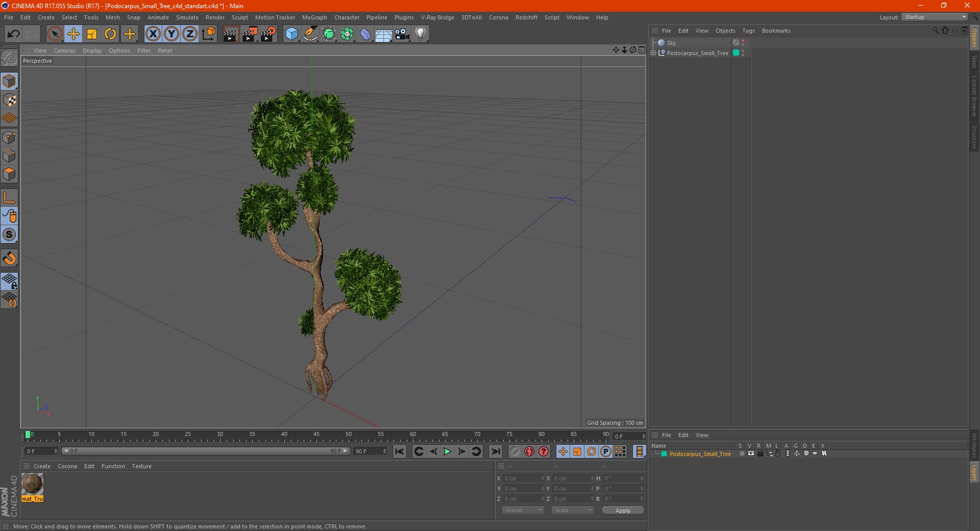
Task: Click the Render to Picture Viewer icon
Action: tap(250, 34)
